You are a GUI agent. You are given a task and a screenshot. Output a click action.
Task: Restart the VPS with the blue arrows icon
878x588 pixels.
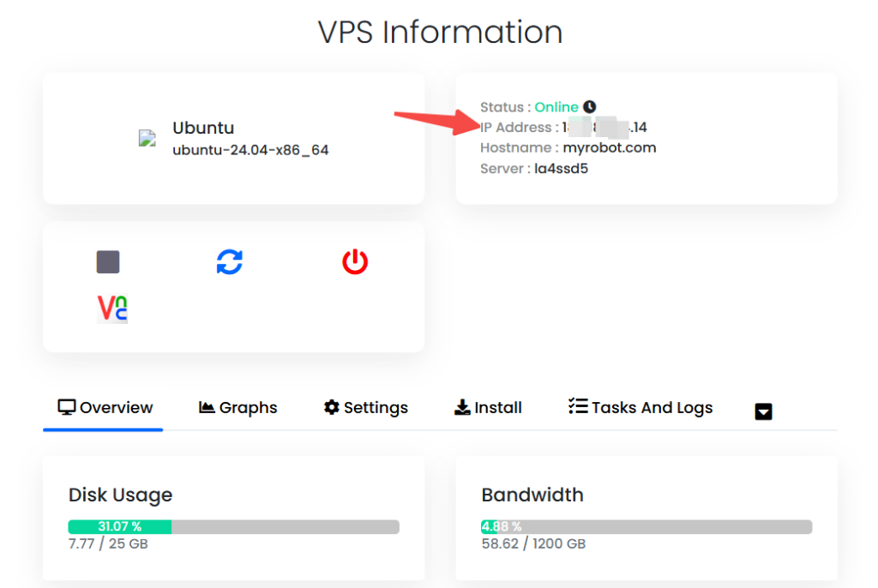pos(230,262)
